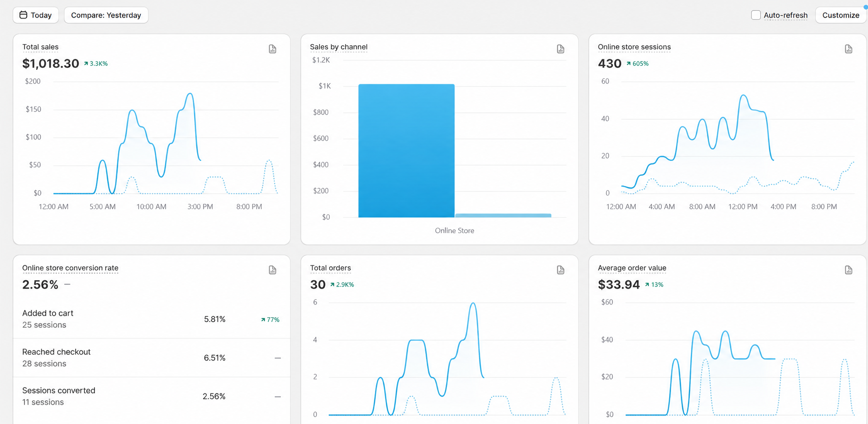Open the Average order value title
This screenshot has height=424, width=868.
pyautogui.click(x=632, y=268)
